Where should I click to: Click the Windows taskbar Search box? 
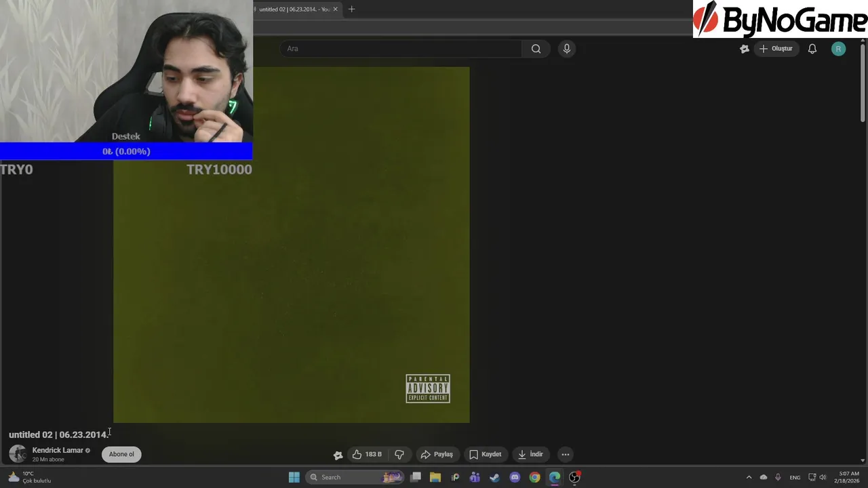(355, 477)
